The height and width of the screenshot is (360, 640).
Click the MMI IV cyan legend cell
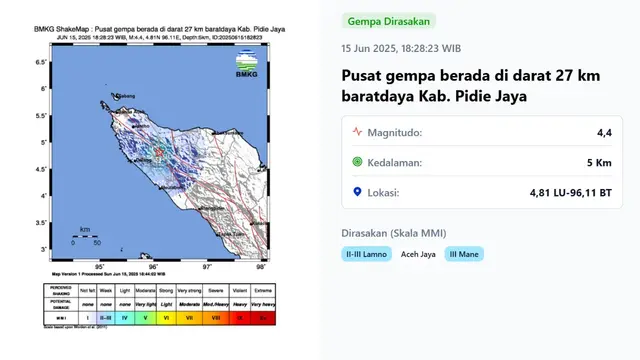125,318
